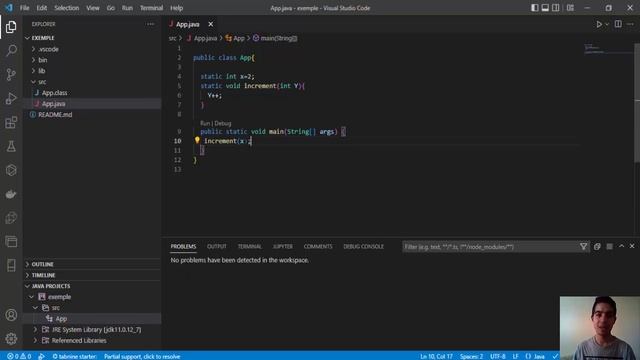Open the Source Control view

(x=11, y=74)
